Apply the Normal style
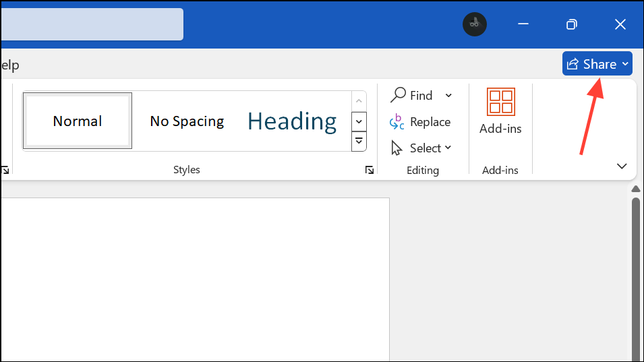Screen dimensions: 644x362 pyautogui.click(x=78, y=121)
